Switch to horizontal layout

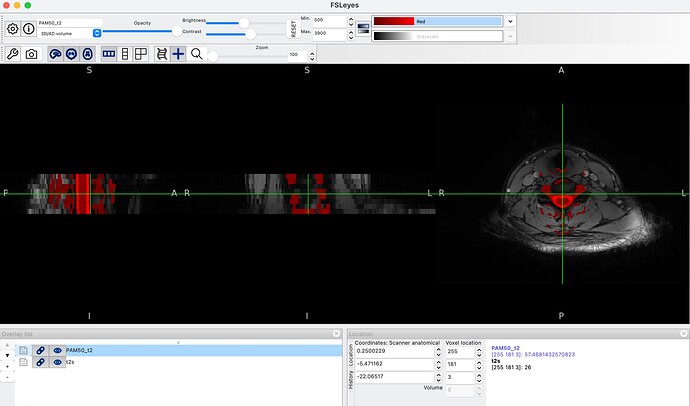[x=108, y=54]
